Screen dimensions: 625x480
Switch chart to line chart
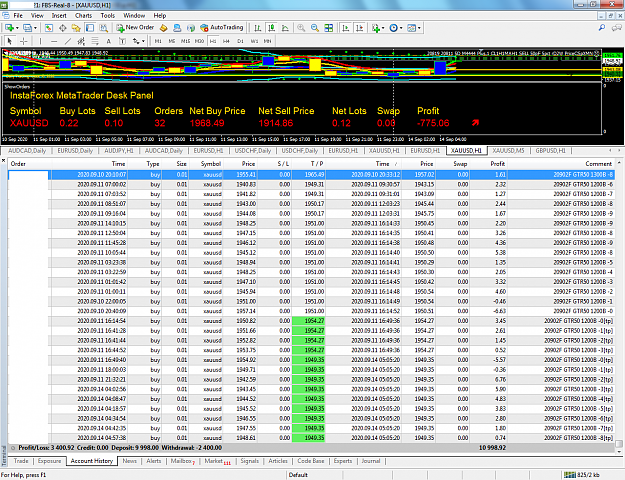pyautogui.click(x=285, y=28)
